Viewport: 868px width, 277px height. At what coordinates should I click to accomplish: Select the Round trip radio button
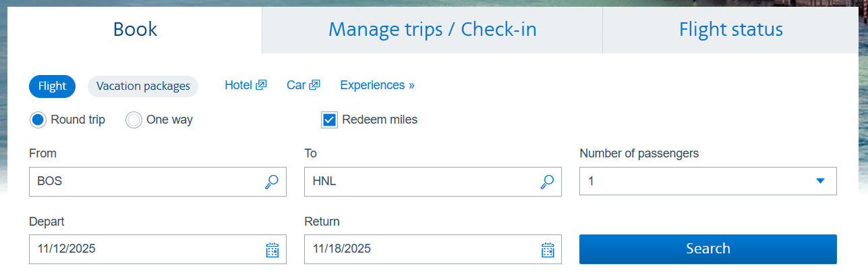coord(38,120)
